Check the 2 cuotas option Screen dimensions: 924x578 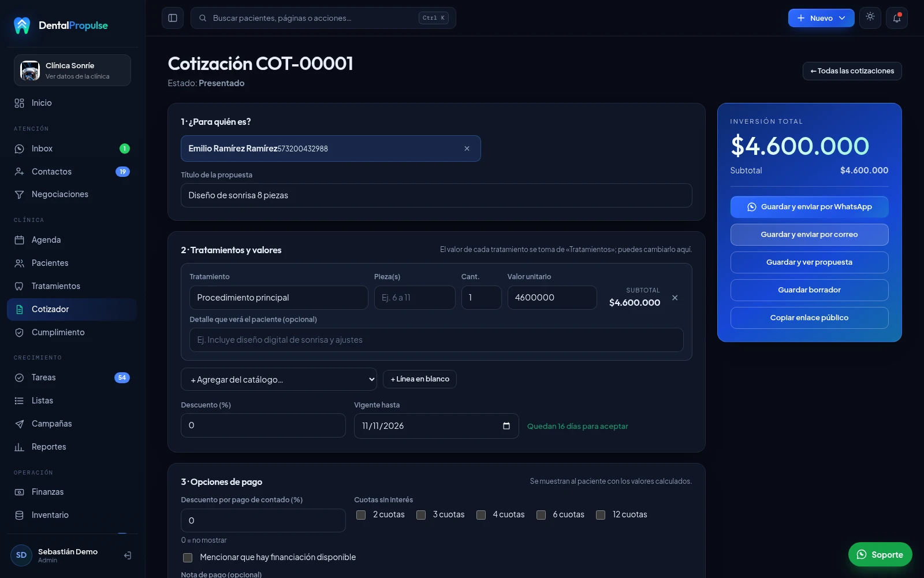361,515
